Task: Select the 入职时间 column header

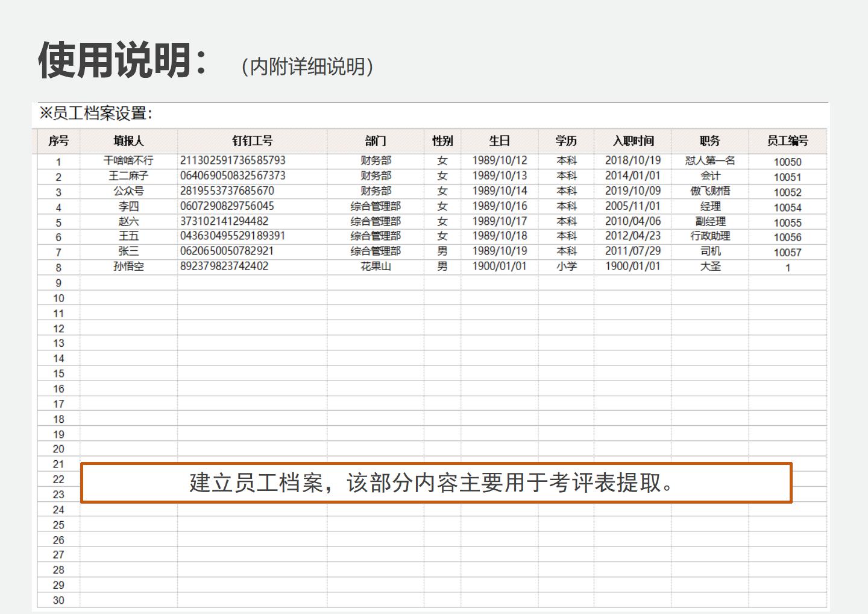Action: [x=633, y=141]
